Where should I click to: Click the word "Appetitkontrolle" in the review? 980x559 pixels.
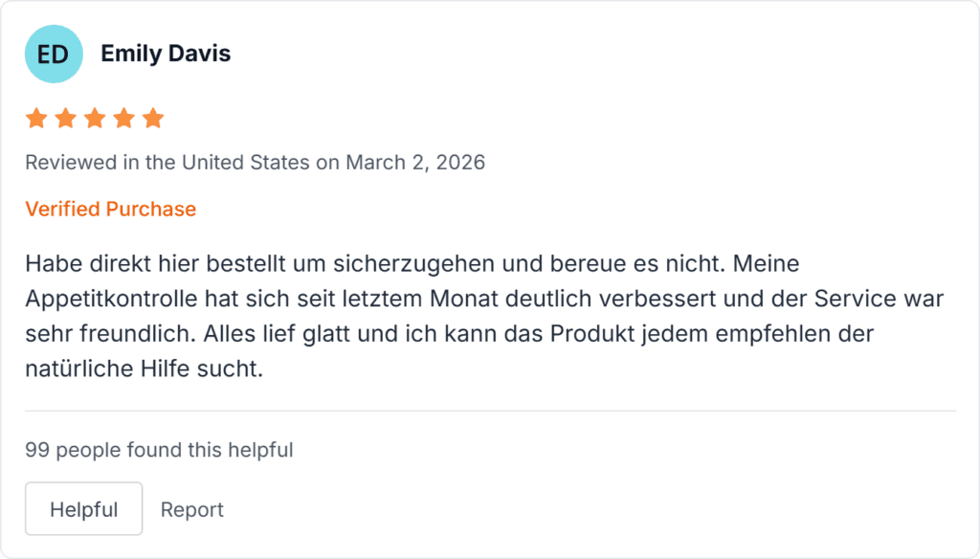[x=112, y=298]
